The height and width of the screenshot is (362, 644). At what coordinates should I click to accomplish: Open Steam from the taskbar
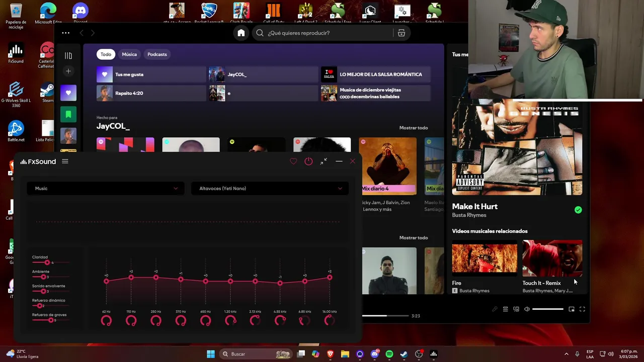click(404, 354)
